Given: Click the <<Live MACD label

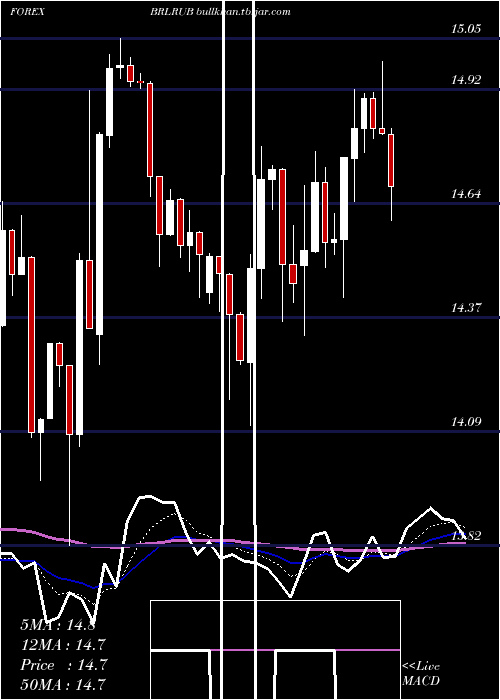Looking at the screenshot, I should [421, 673].
